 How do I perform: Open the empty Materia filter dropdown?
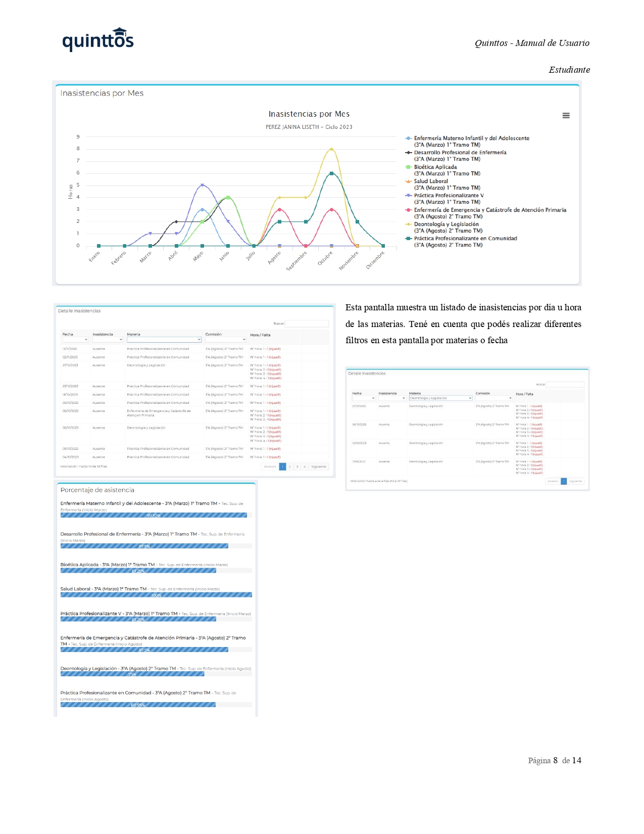point(164,340)
